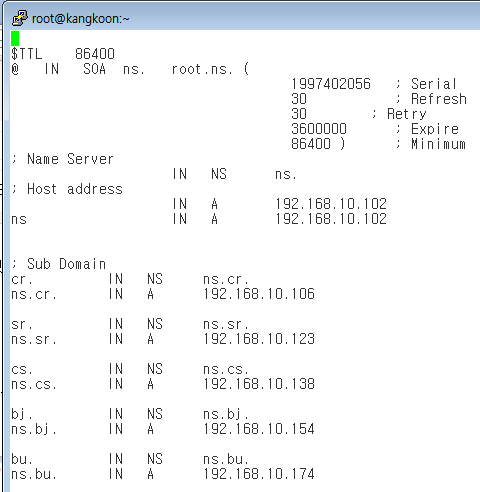Click the ns hostname at the start of its A record

tap(19, 220)
